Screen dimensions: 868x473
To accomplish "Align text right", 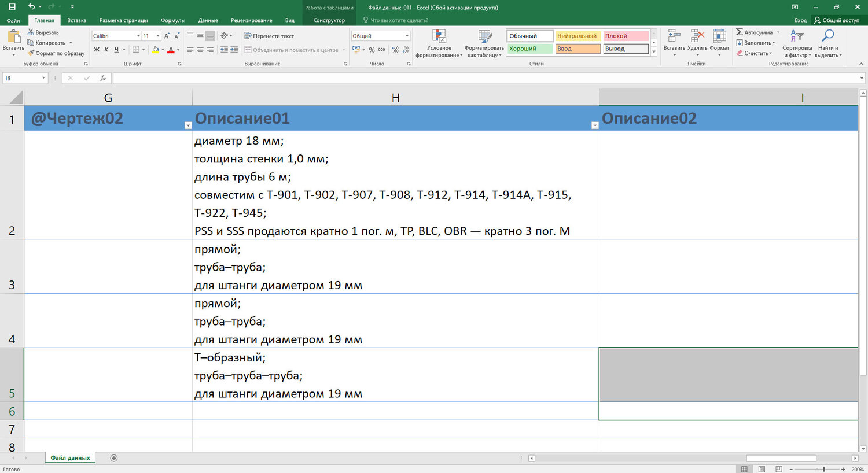I will pyautogui.click(x=210, y=50).
